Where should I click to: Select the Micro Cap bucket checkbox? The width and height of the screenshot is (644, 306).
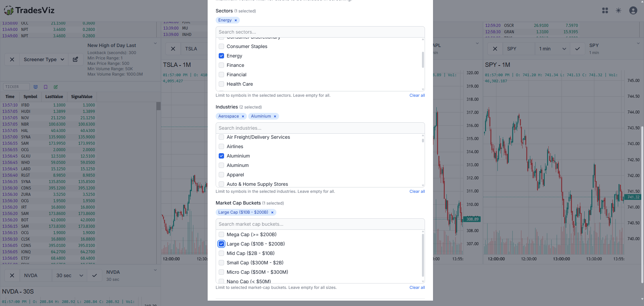click(221, 272)
